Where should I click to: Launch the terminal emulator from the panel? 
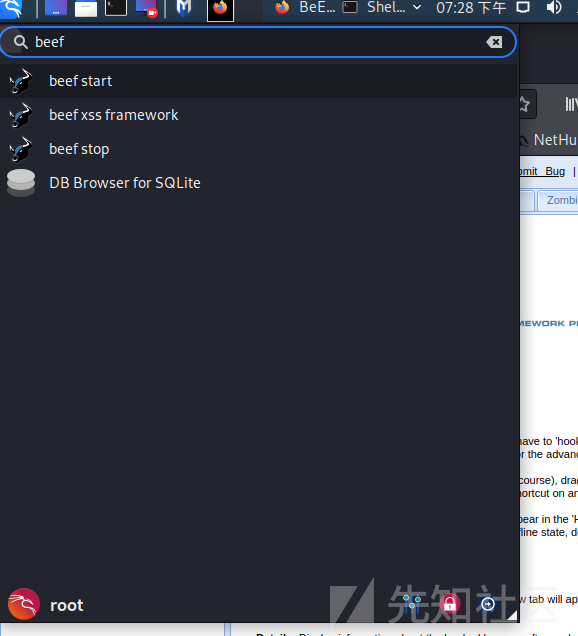tap(116, 8)
